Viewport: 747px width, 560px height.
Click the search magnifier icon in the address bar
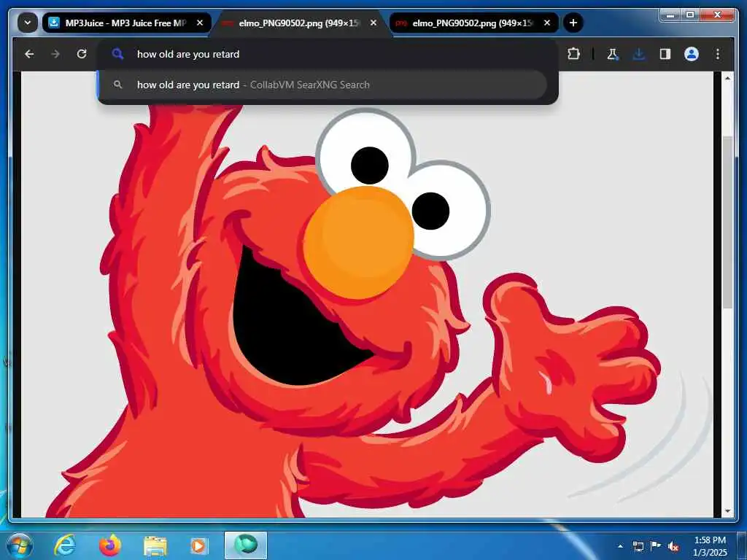(117, 54)
